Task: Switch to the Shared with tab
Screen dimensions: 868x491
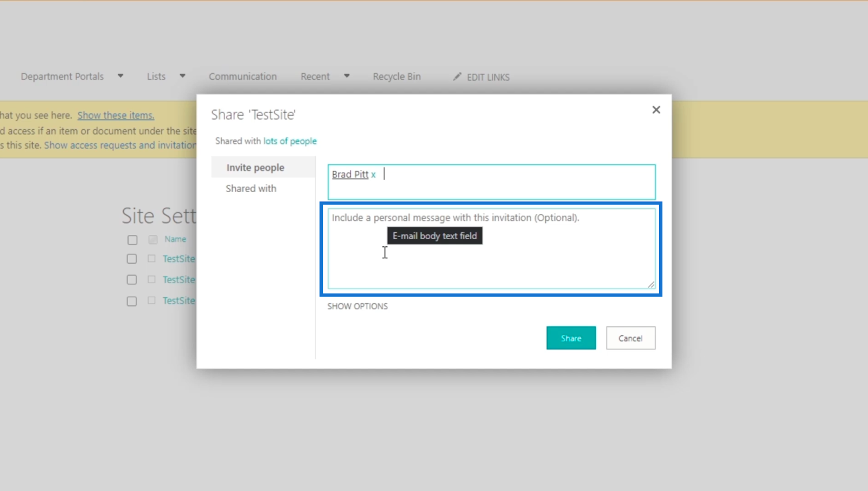Action: click(x=251, y=188)
